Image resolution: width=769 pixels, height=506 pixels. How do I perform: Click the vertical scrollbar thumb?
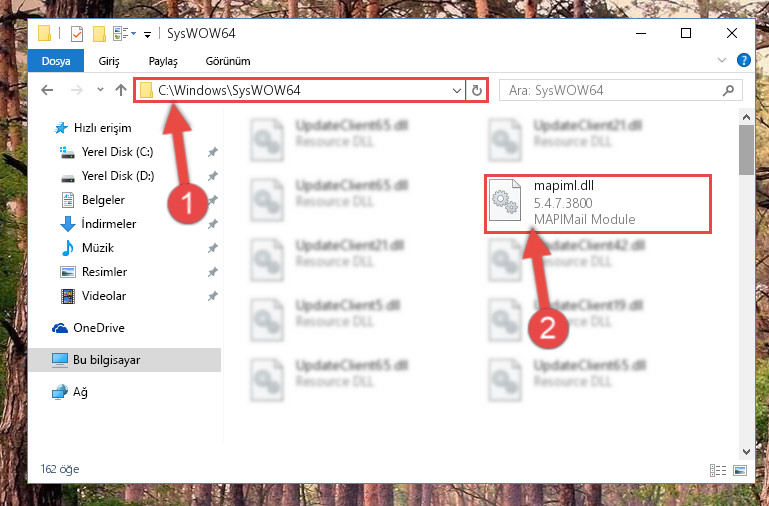(746, 150)
